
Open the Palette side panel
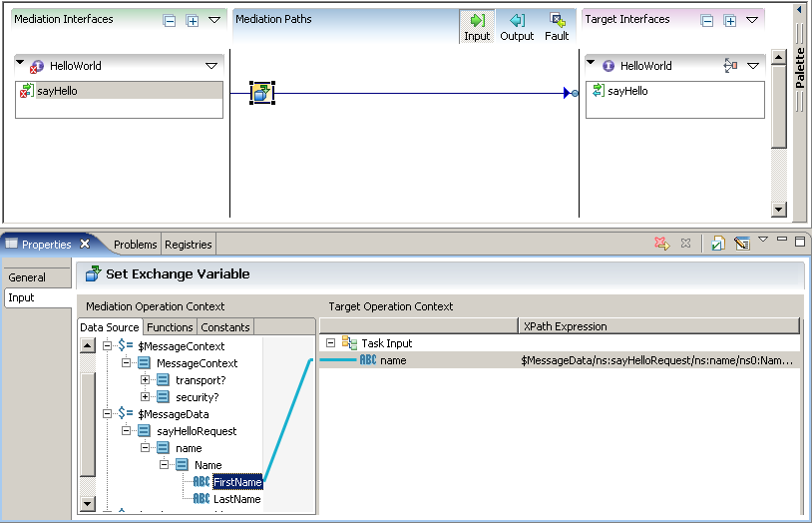[800, 68]
